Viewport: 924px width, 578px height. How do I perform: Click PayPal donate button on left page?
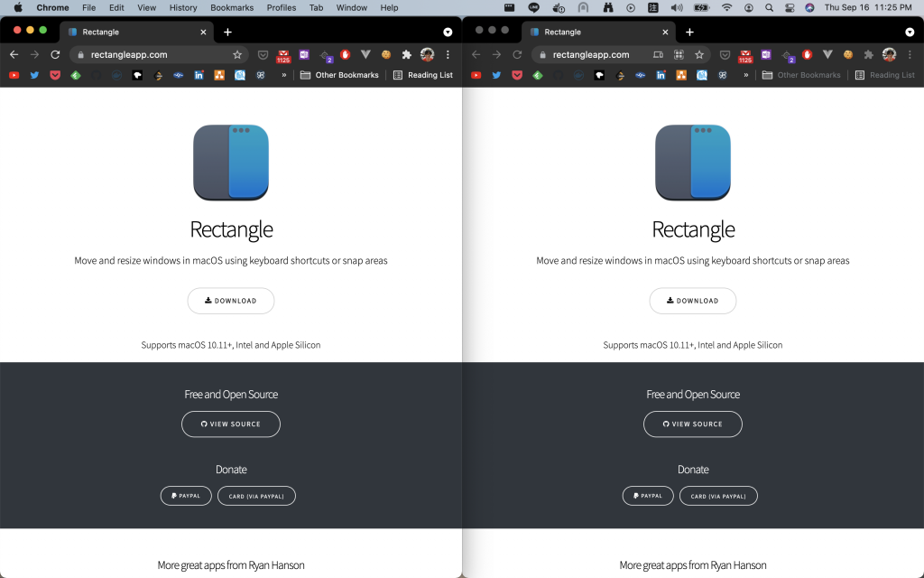186,496
